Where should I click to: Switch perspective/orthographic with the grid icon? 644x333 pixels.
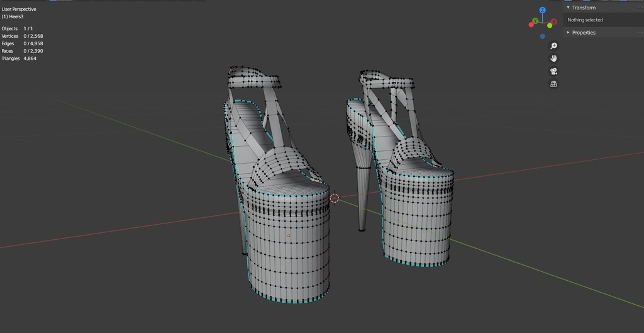click(553, 84)
